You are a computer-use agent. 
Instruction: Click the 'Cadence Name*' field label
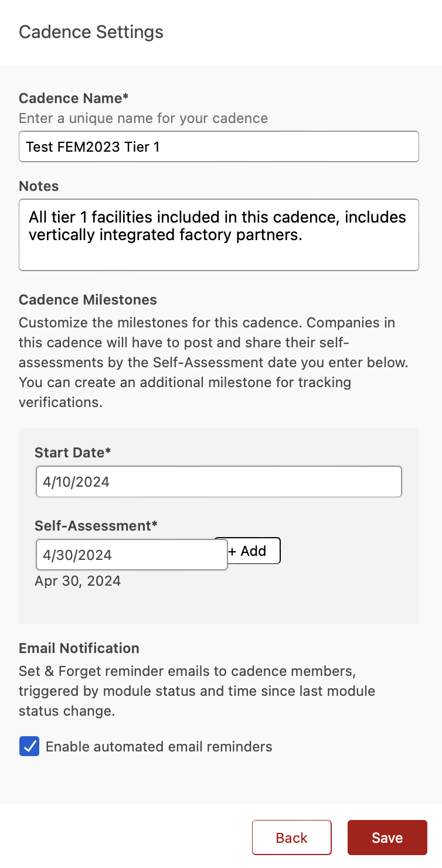click(74, 98)
